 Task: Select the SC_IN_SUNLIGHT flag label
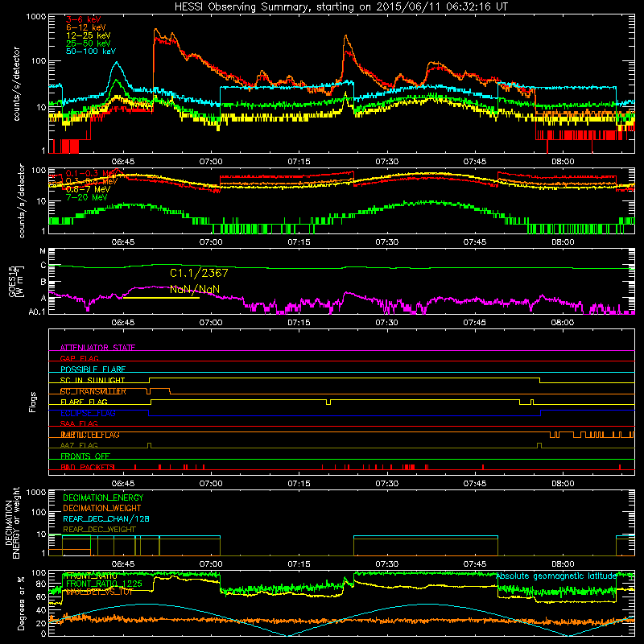[x=93, y=380]
